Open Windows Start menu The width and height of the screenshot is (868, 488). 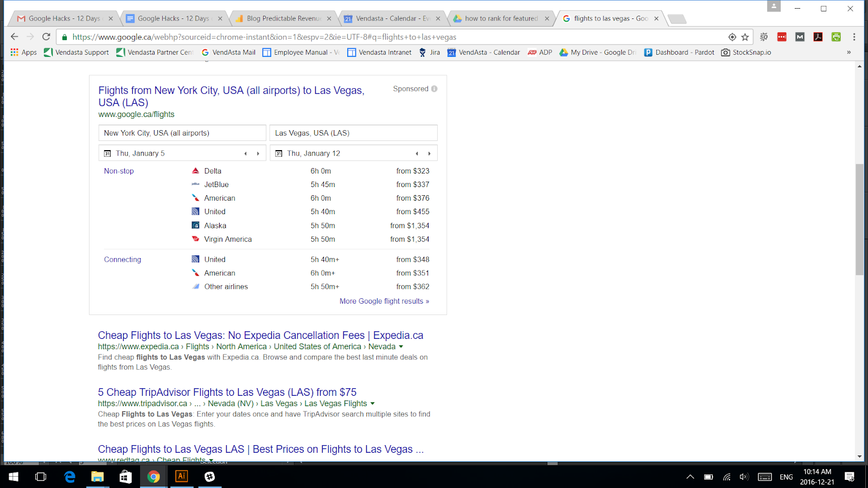[x=14, y=477]
